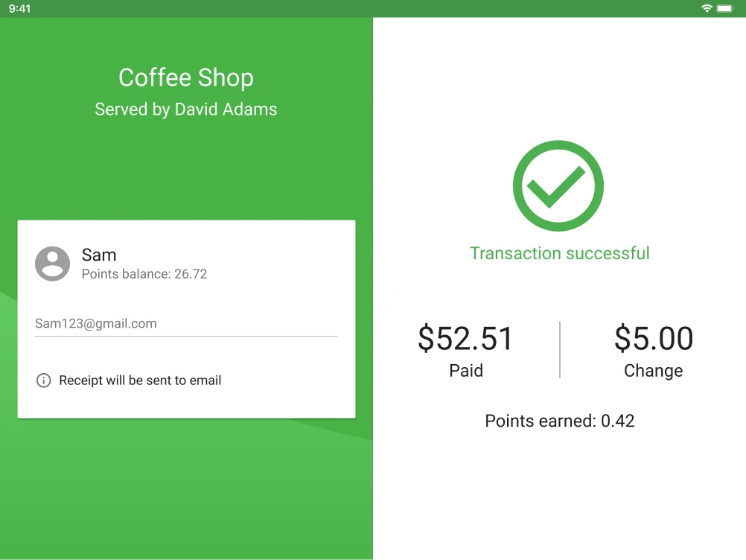This screenshot has height=560, width=746.
Task: Click Points balance: 26.72 text
Action: click(144, 274)
